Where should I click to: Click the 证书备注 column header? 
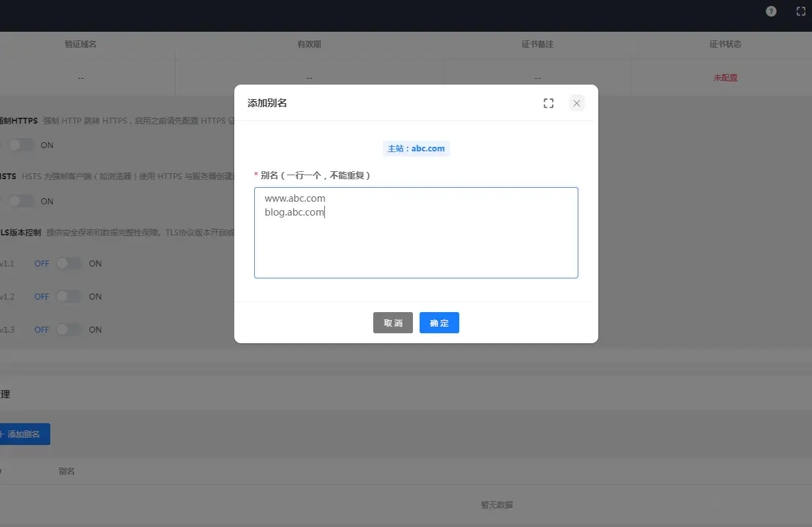click(x=537, y=44)
